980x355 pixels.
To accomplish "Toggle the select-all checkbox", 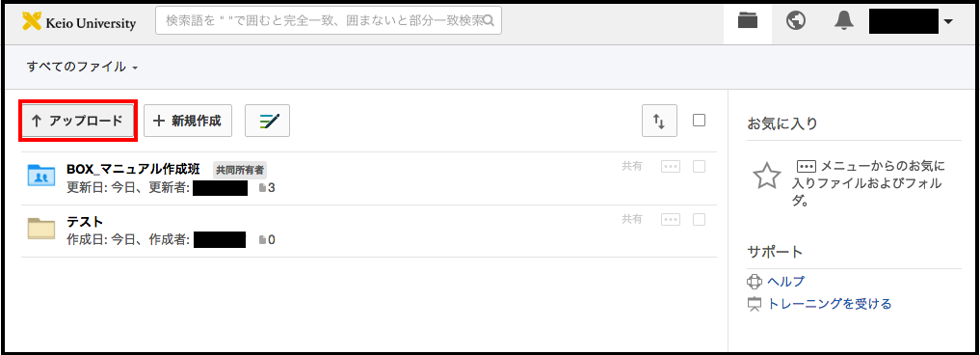I will click(x=700, y=121).
